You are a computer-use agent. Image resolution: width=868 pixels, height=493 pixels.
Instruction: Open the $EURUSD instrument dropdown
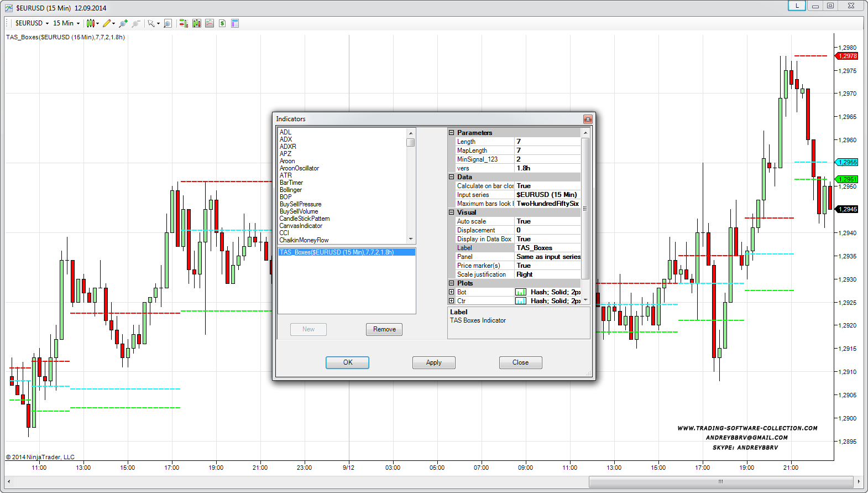coord(32,23)
